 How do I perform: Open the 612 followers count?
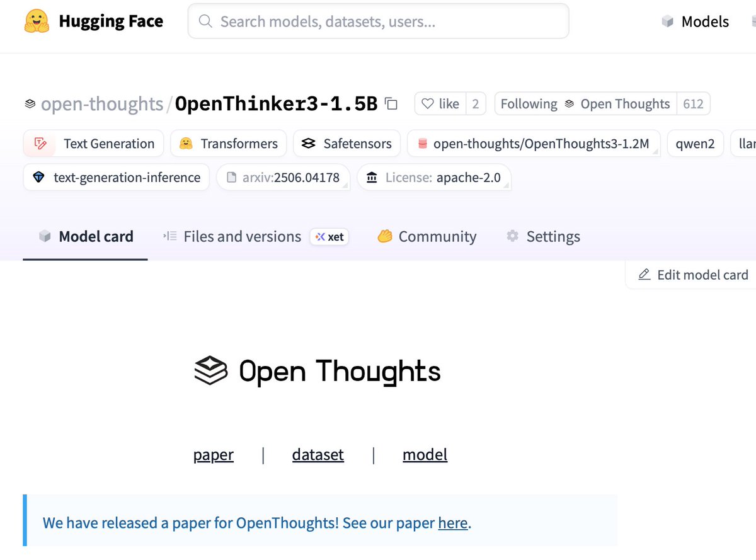(x=693, y=104)
